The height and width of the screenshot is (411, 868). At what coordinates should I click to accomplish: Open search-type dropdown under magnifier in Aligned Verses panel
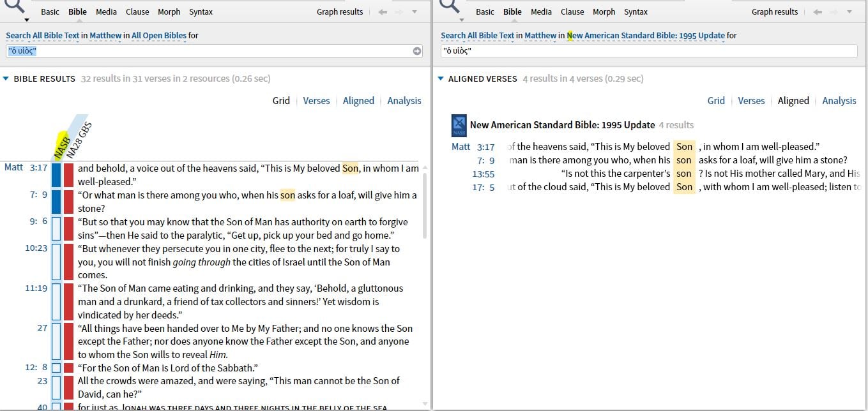pyautogui.click(x=461, y=20)
